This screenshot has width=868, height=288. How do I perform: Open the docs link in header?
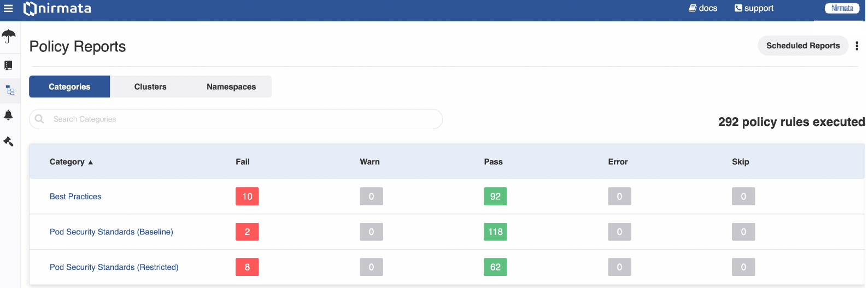tap(703, 8)
